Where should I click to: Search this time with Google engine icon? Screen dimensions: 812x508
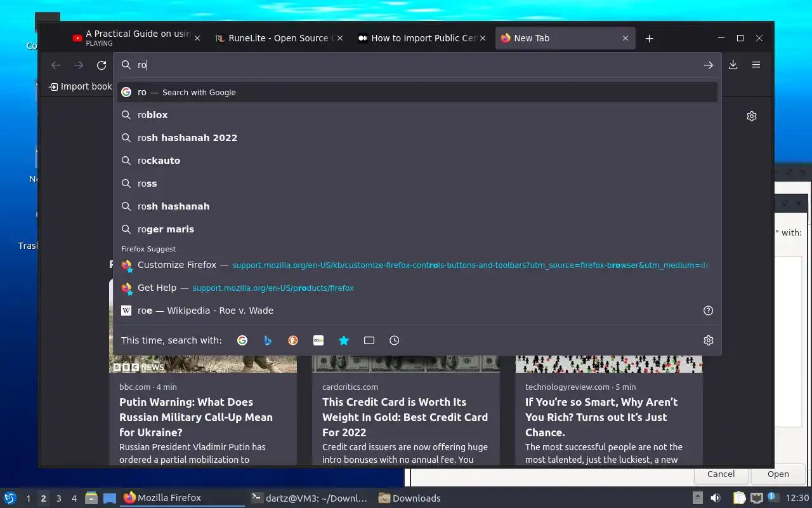tap(242, 340)
